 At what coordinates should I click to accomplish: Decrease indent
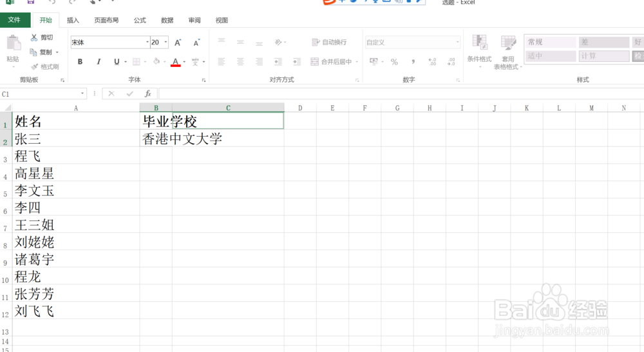point(278,62)
